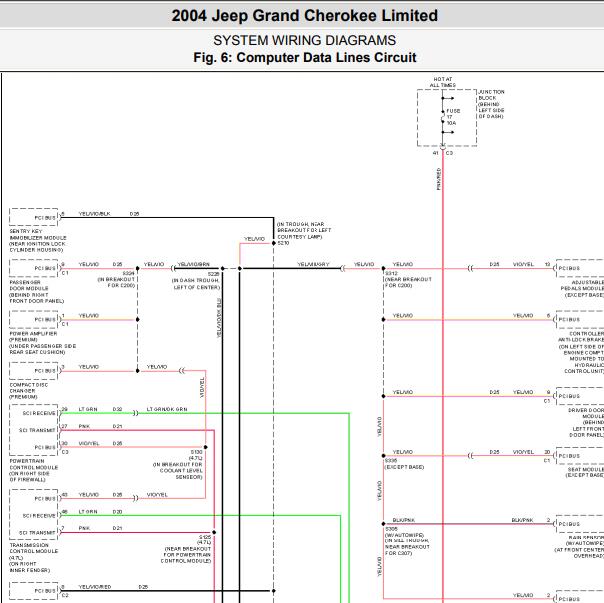Click the 'S336 (EXCEPT BASE)' splice label
This screenshot has width=604, height=603.
[x=404, y=464]
